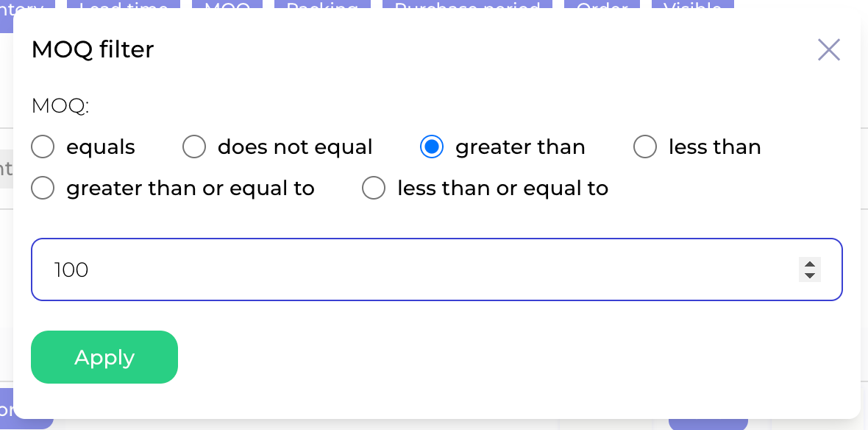868x430 pixels.
Task: Close the MOQ filter dialog
Action: tap(829, 50)
